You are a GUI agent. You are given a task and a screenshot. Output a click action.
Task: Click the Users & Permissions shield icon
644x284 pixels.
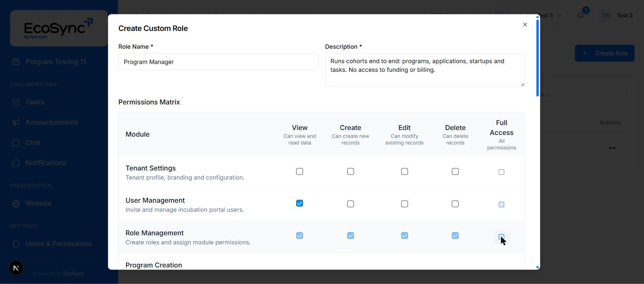point(16,244)
